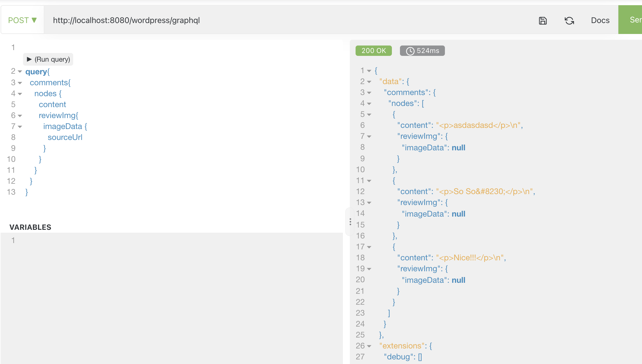Viewport: 642px width, 364px height.
Task: Click the 200 OK status badge
Action: click(x=373, y=51)
